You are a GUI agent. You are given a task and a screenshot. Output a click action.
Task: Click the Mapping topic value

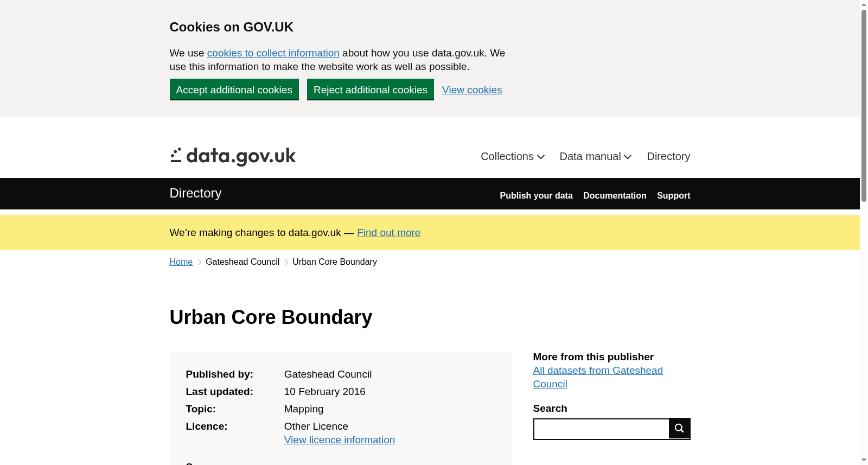pyautogui.click(x=304, y=409)
